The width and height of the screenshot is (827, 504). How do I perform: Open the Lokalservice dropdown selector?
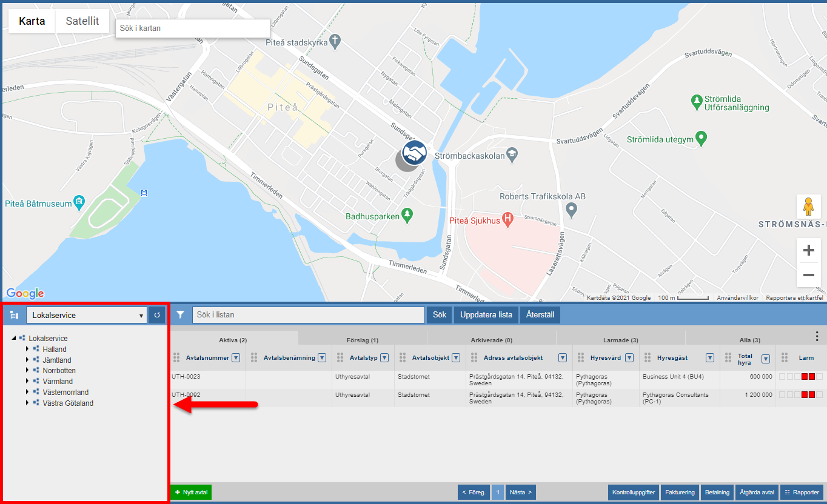click(x=86, y=315)
